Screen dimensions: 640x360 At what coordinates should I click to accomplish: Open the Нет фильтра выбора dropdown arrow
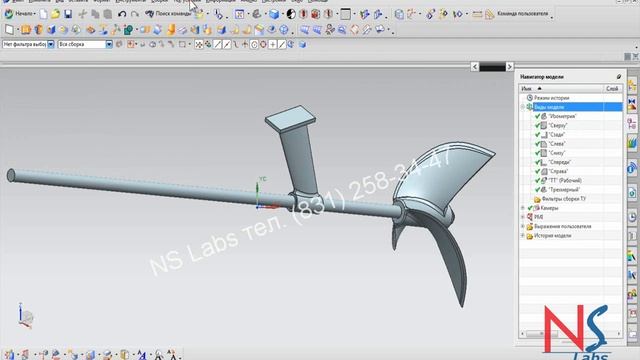(x=51, y=44)
